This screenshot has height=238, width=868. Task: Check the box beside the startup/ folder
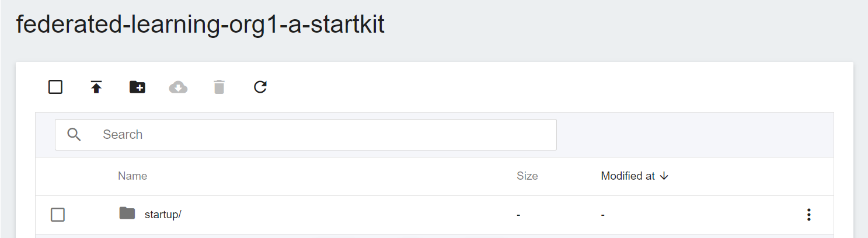58,215
